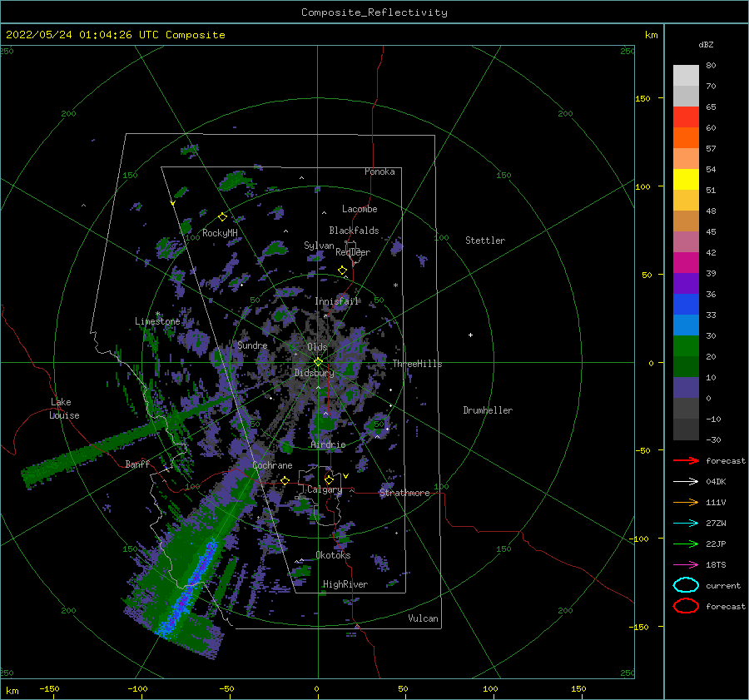
Task: Click the white 04DK arrow icon
Action: coord(686,481)
